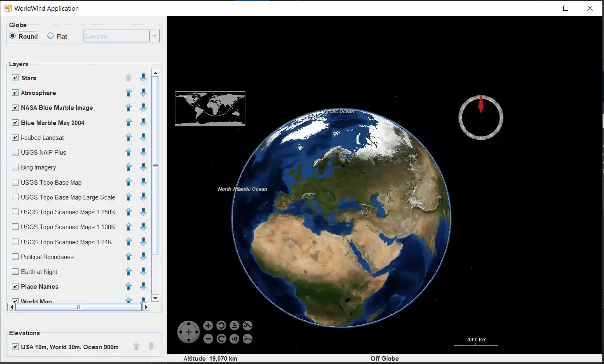Click the increase vertical exaggeration mountain icon
Viewport: 604px width, 364px height.
(x=247, y=326)
